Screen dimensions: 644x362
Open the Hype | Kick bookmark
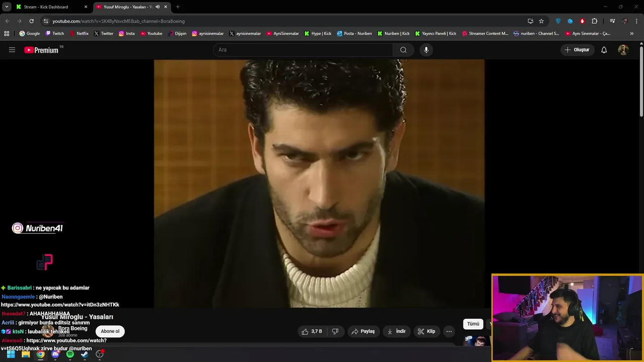(x=317, y=34)
